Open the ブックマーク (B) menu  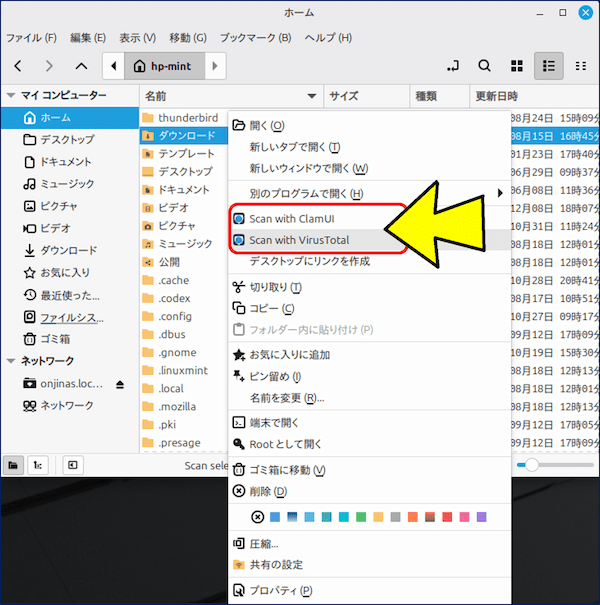point(255,38)
